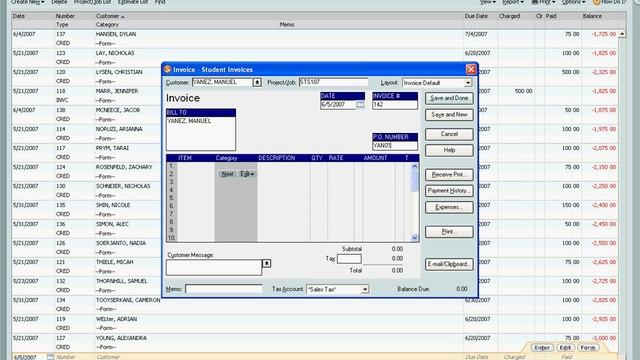Click the Edit button below the register
The height and width of the screenshot is (360, 640).
point(565,348)
